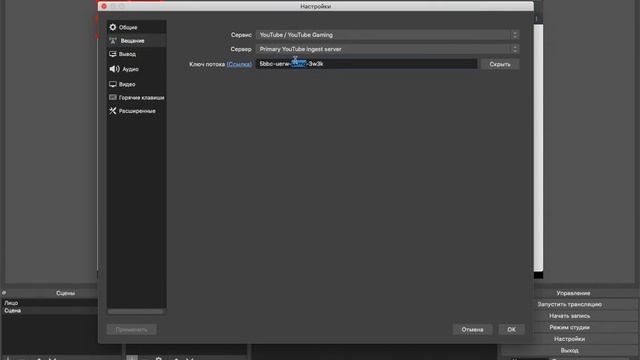Go to the Видео settings section
Screen dimensions: 640x360
[x=136, y=84]
